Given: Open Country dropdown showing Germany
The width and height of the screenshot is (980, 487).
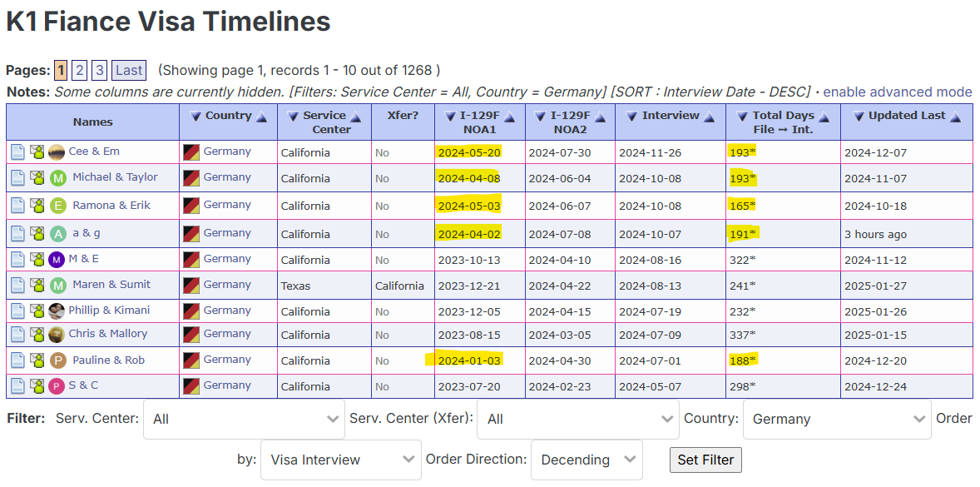Looking at the screenshot, I should pos(836,419).
